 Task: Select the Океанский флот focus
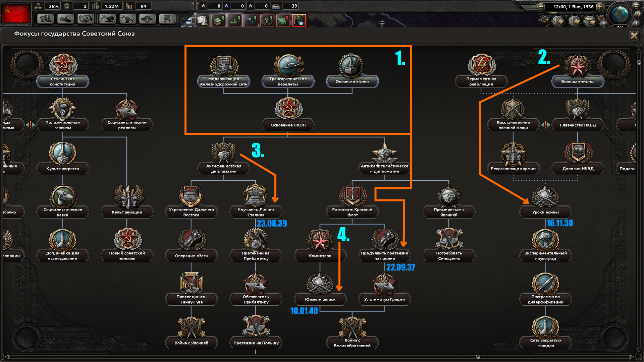pyautogui.click(x=353, y=71)
